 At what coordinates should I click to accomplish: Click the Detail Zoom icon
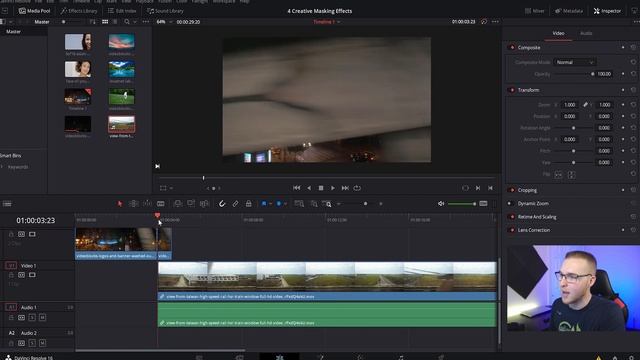(314, 204)
